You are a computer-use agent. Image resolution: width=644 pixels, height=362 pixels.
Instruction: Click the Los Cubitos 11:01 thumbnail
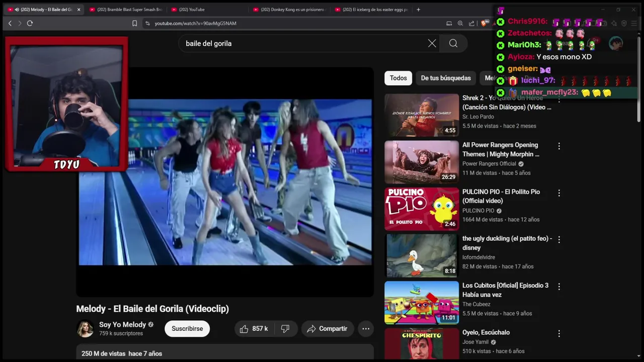(422, 302)
